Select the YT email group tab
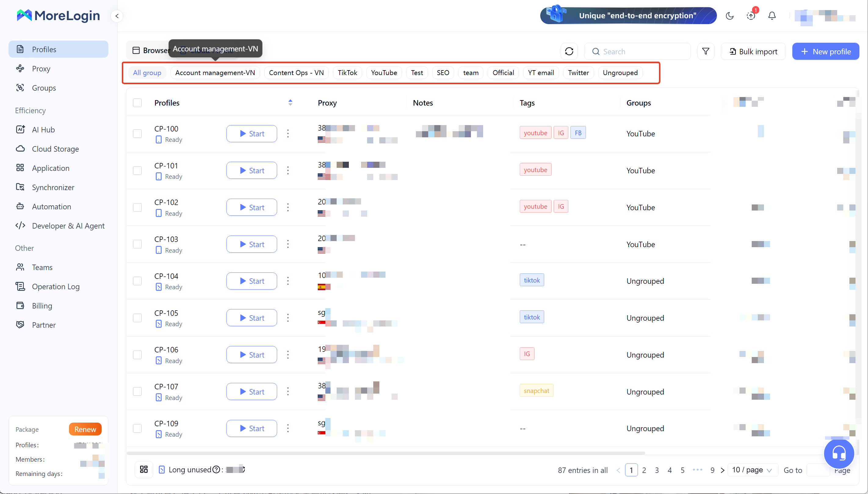Image resolution: width=868 pixels, height=494 pixels. click(541, 73)
